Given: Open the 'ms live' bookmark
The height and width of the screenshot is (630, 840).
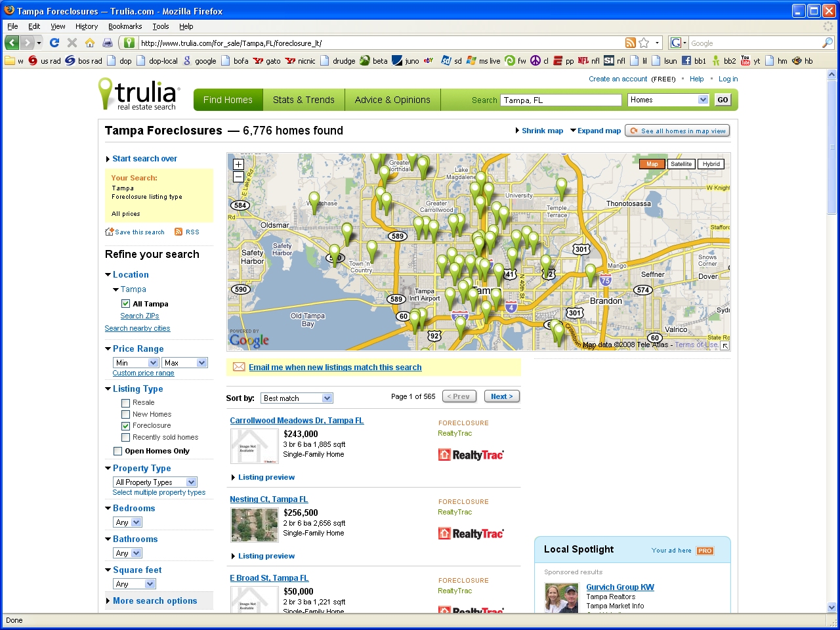Looking at the screenshot, I should 484,60.
